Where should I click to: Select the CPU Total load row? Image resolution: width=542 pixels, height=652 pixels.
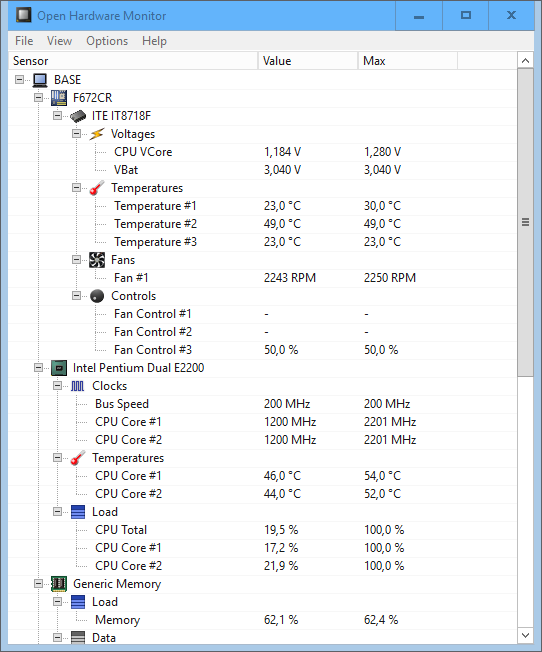pos(262,530)
